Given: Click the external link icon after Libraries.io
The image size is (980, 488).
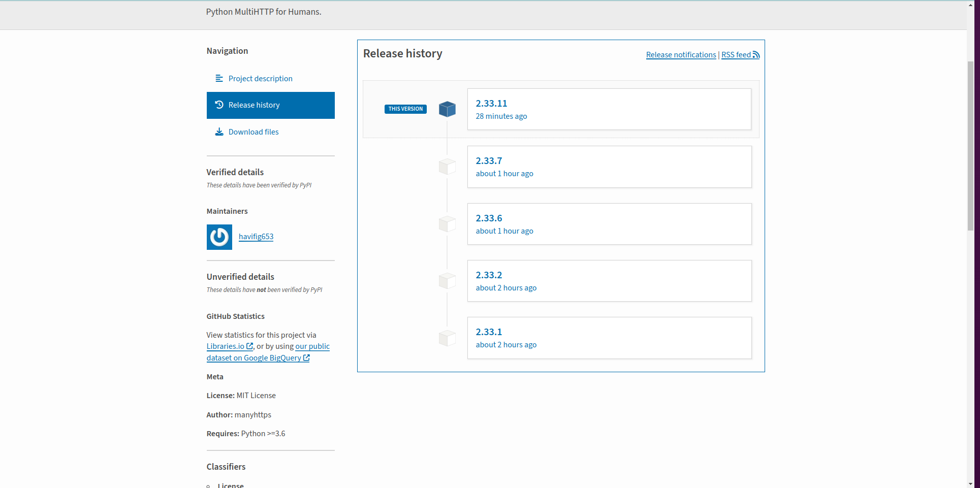Looking at the screenshot, I should click(x=249, y=346).
